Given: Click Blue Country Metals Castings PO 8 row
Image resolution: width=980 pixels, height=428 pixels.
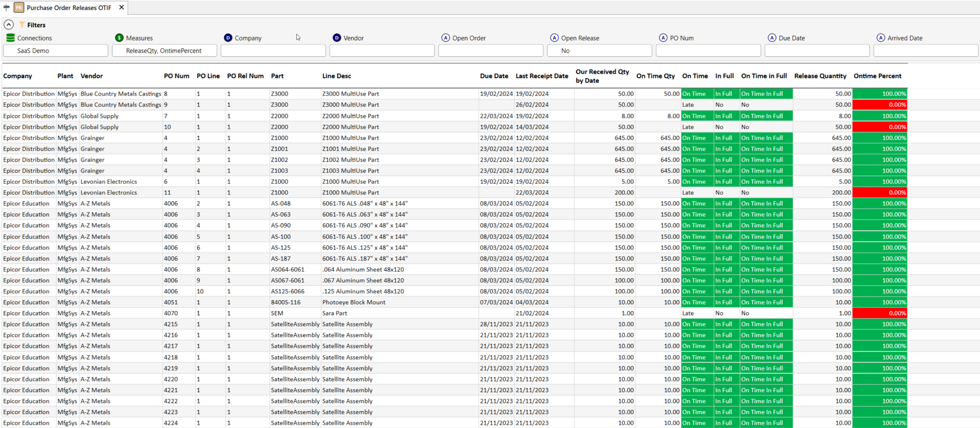Looking at the screenshot, I should [x=455, y=93].
